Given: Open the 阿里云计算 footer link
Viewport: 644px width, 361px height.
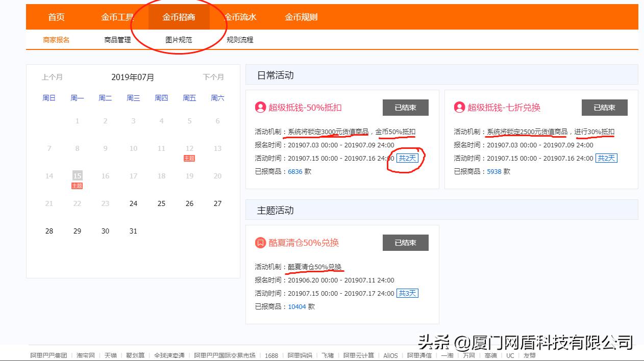Looking at the screenshot, I should click(358, 355).
